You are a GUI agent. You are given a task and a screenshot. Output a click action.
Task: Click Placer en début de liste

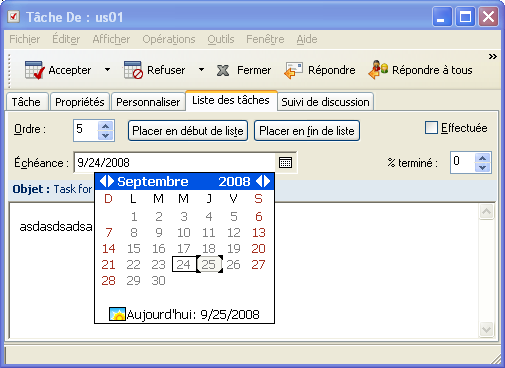[x=188, y=131]
